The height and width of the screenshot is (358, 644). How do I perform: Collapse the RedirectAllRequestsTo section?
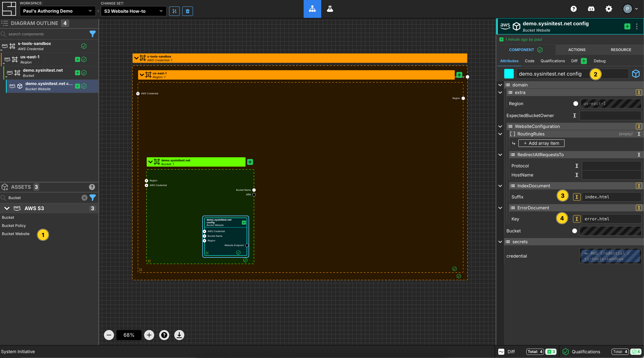coord(500,155)
